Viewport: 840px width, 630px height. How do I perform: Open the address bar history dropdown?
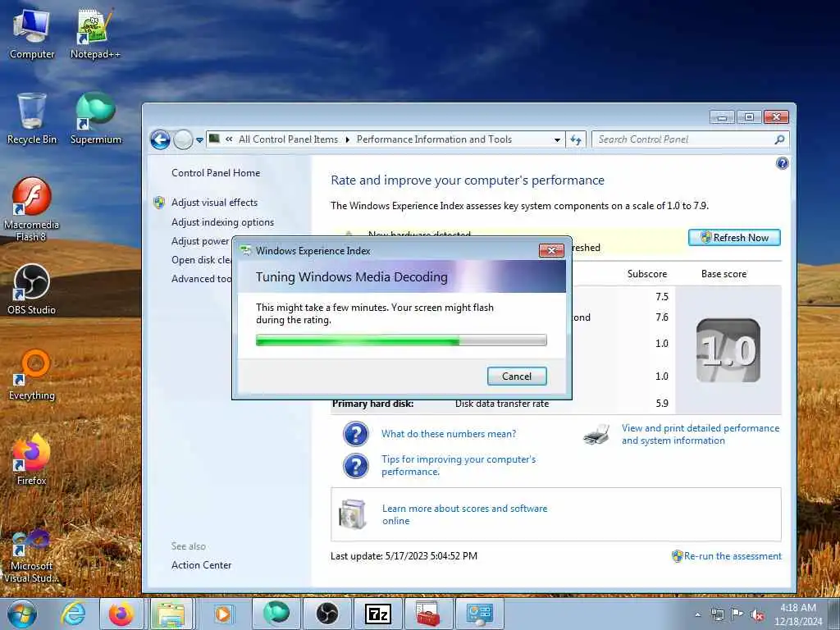pyautogui.click(x=557, y=139)
